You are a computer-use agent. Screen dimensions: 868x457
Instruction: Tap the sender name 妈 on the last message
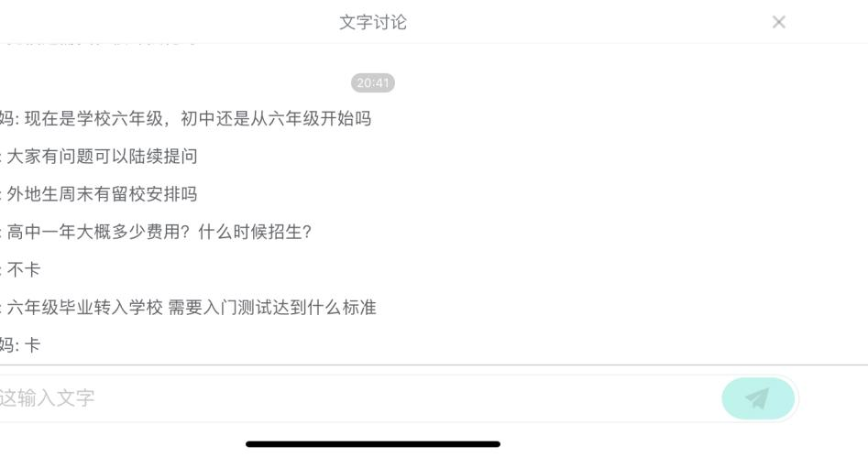[x=6, y=345]
